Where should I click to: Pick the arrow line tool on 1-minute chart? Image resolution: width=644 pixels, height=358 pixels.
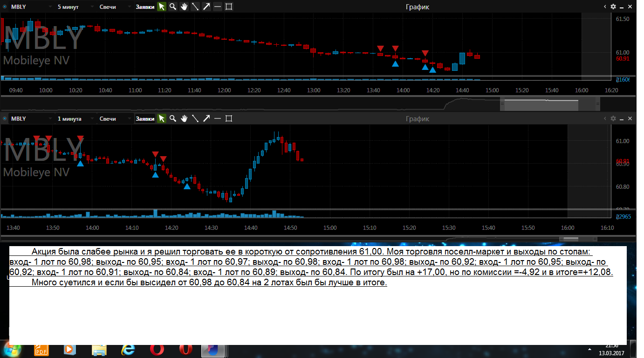click(206, 118)
